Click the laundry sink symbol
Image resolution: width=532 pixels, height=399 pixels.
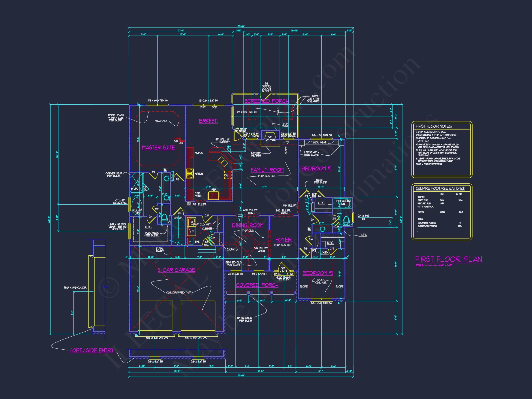pos(190,241)
